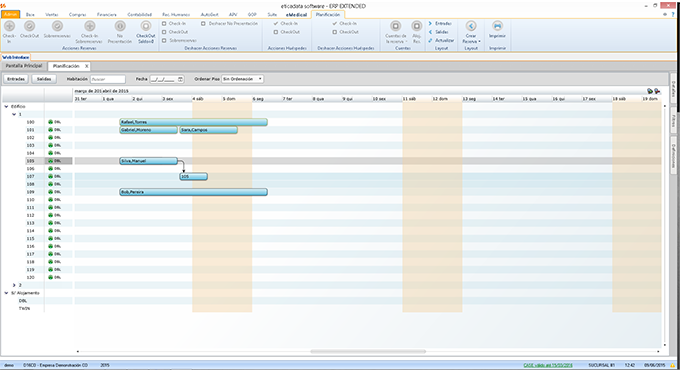Viewport: 680px width, 370px height.
Task: Open the Compras ribbon tab
Action: (x=77, y=14)
